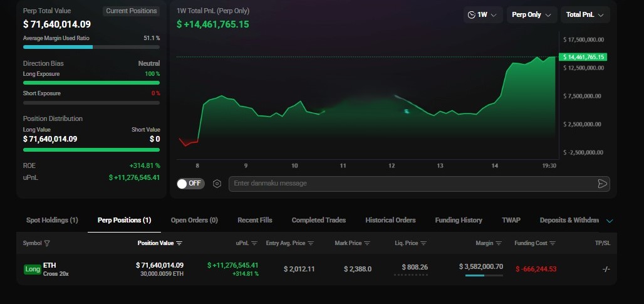
Task: Toggle the danmaku OFF switch
Action: (189, 184)
